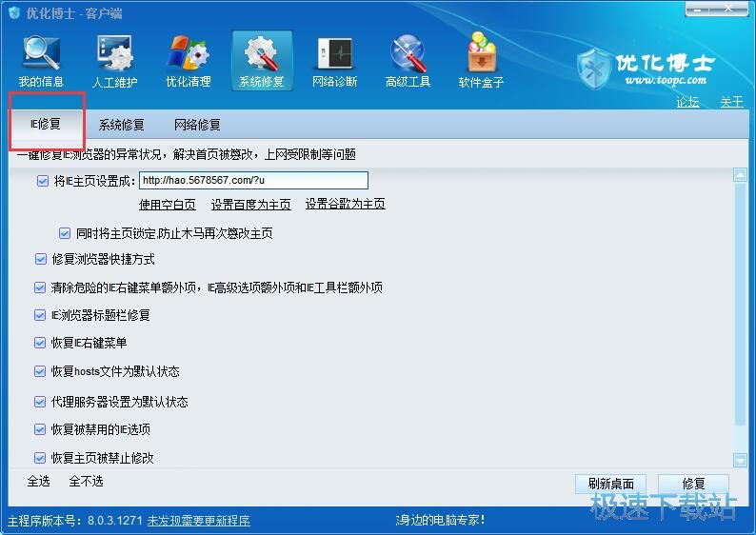Toggle 修复浏览器快捷方式 checkbox
The image size is (756, 535).
[41, 259]
